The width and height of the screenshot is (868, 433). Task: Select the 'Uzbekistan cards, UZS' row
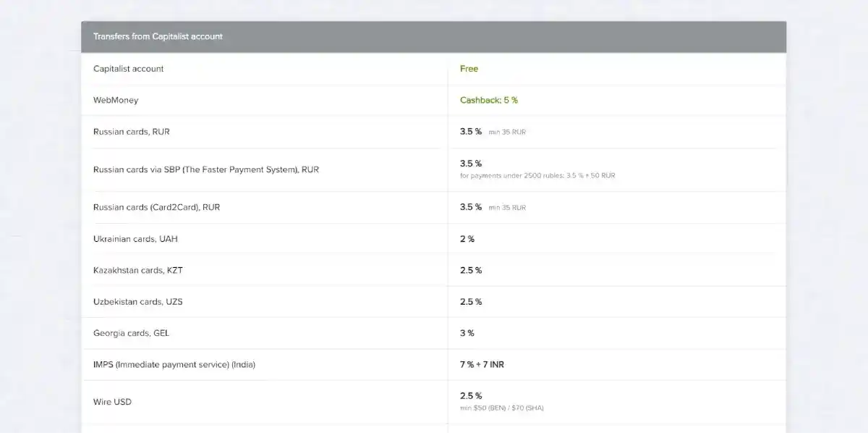tap(137, 302)
